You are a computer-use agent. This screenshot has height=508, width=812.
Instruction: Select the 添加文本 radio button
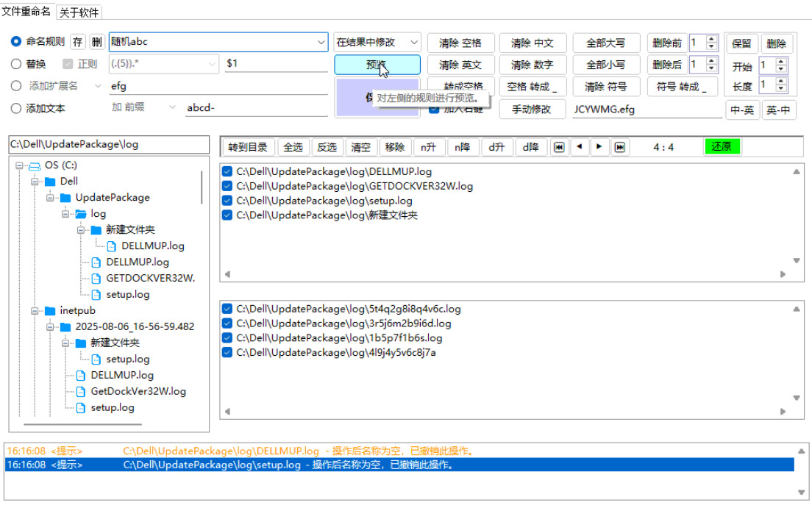point(16,108)
